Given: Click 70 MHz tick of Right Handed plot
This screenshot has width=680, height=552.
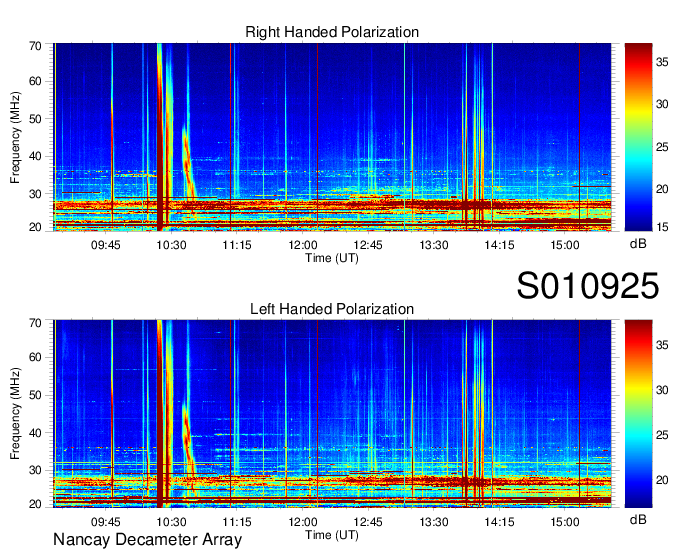Looking at the screenshot, I should [35, 46].
